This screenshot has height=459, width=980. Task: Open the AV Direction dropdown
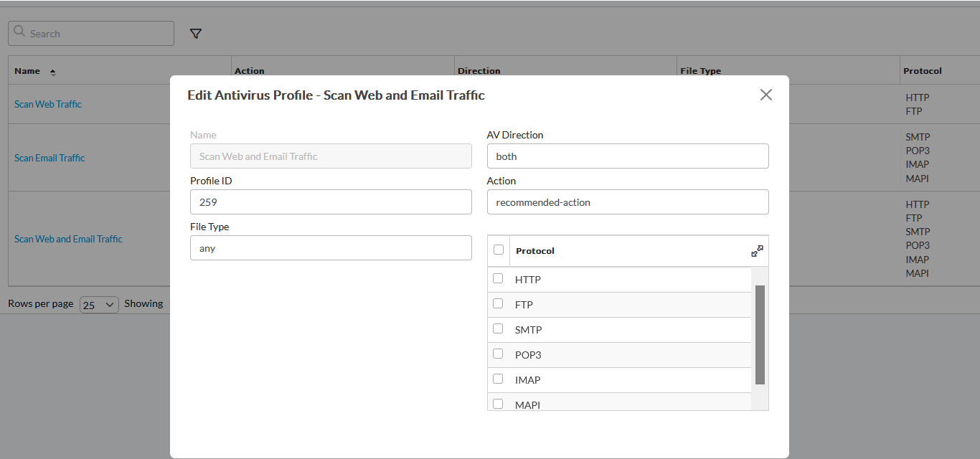click(628, 156)
